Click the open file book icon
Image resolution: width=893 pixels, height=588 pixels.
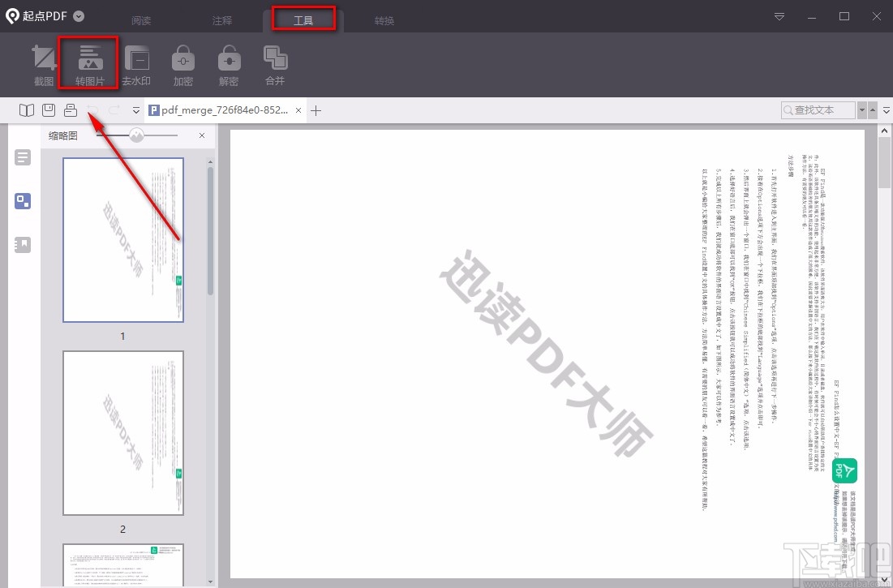coord(27,110)
